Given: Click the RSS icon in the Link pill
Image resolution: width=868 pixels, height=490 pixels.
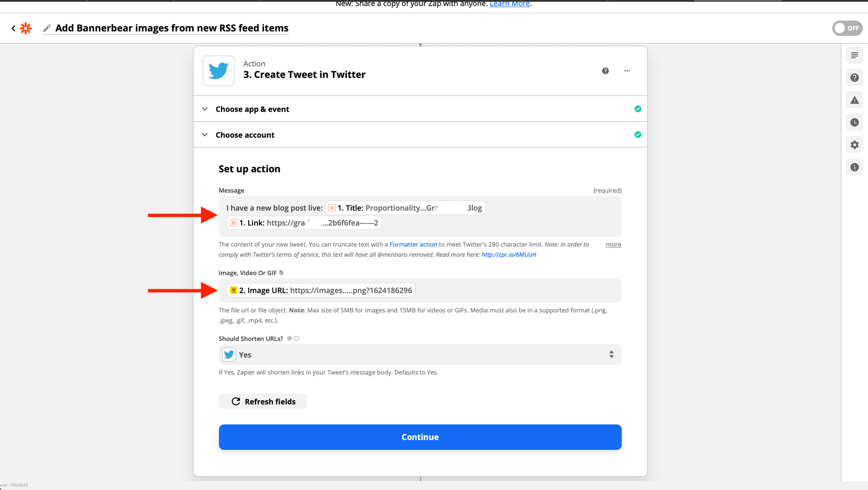Looking at the screenshot, I should (233, 223).
